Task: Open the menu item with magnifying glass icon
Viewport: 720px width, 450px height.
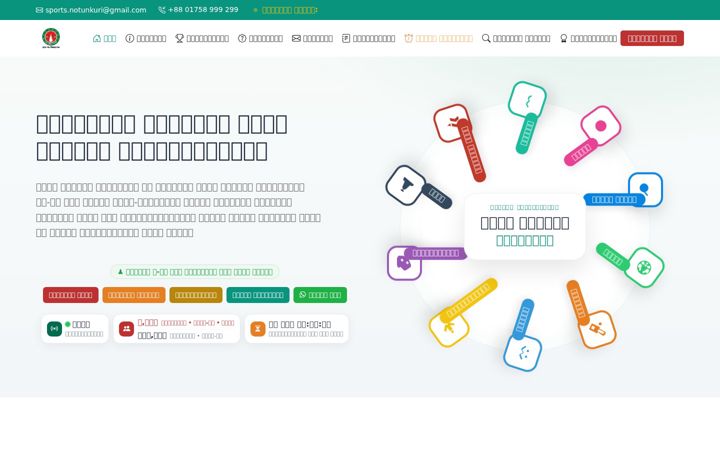Action: point(516,38)
